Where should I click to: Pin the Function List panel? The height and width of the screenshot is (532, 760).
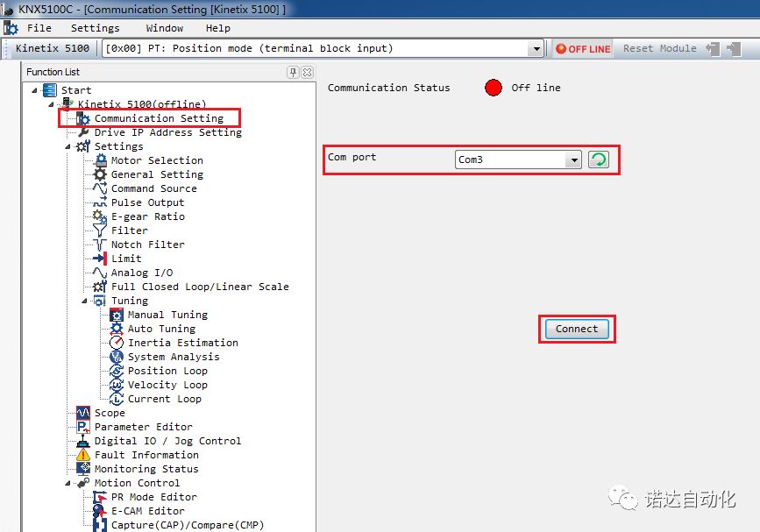[x=293, y=72]
